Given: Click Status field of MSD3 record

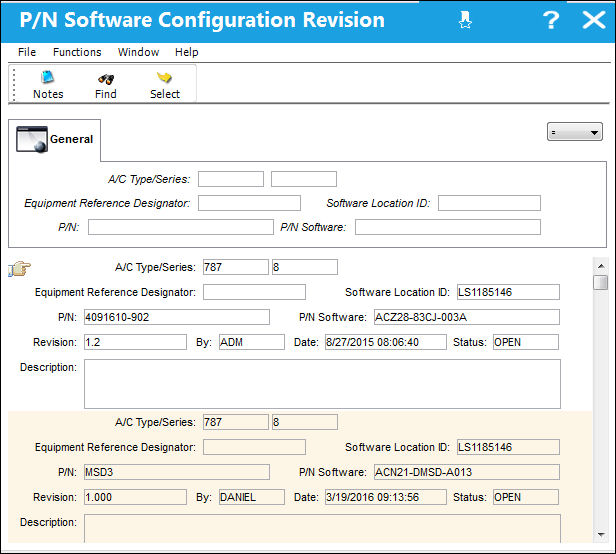Looking at the screenshot, I should (x=526, y=497).
